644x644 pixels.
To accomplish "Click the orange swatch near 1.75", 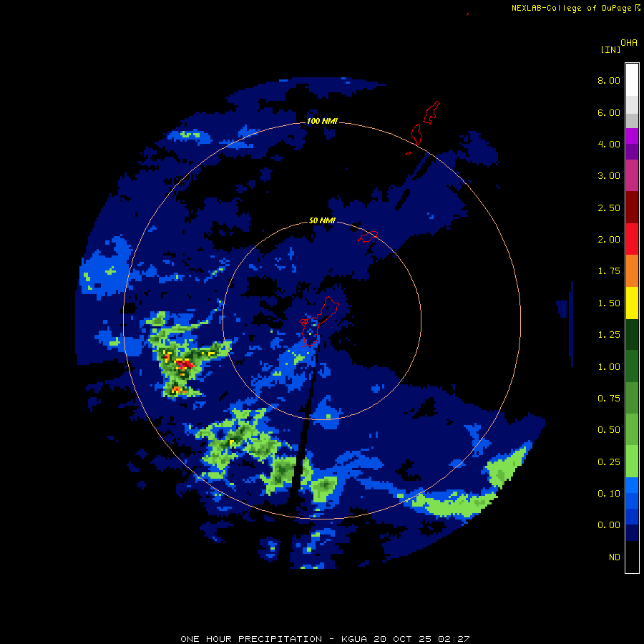I will 632,270.
